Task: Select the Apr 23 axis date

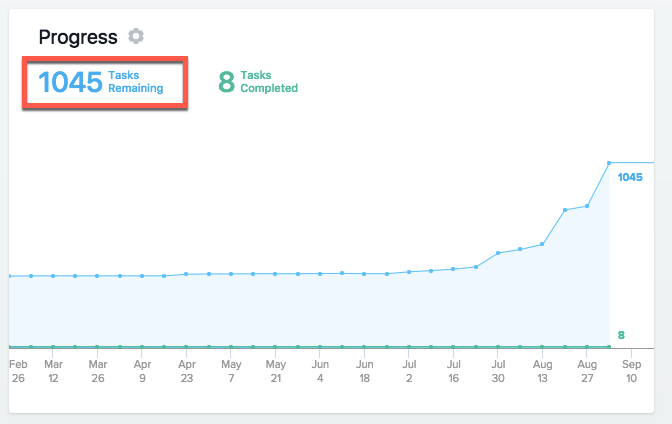Action: [x=187, y=371]
